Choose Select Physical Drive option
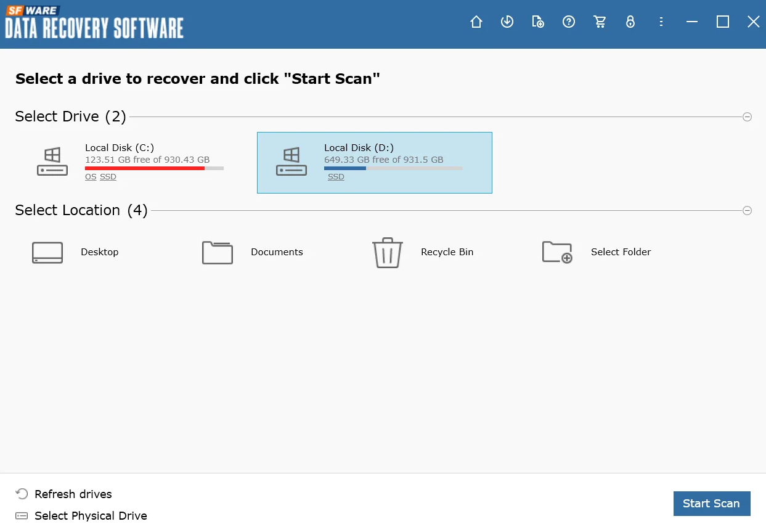 pyautogui.click(x=91, y=516)
